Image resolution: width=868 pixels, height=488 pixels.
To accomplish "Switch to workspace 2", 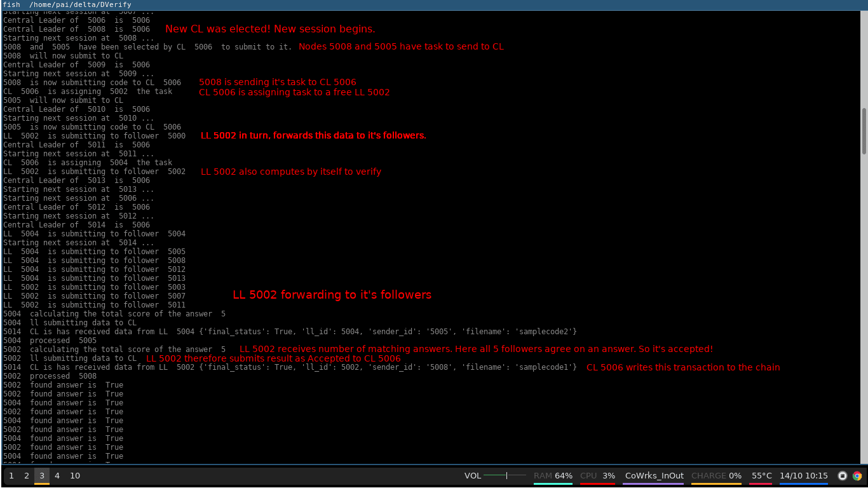I will [27, 476].
